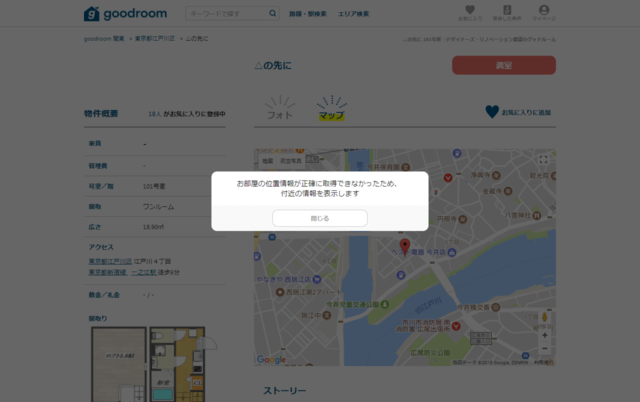Open 一之江駅 station link
The width and height of the screenshot is (640, 402).
(x=144, y=272)
